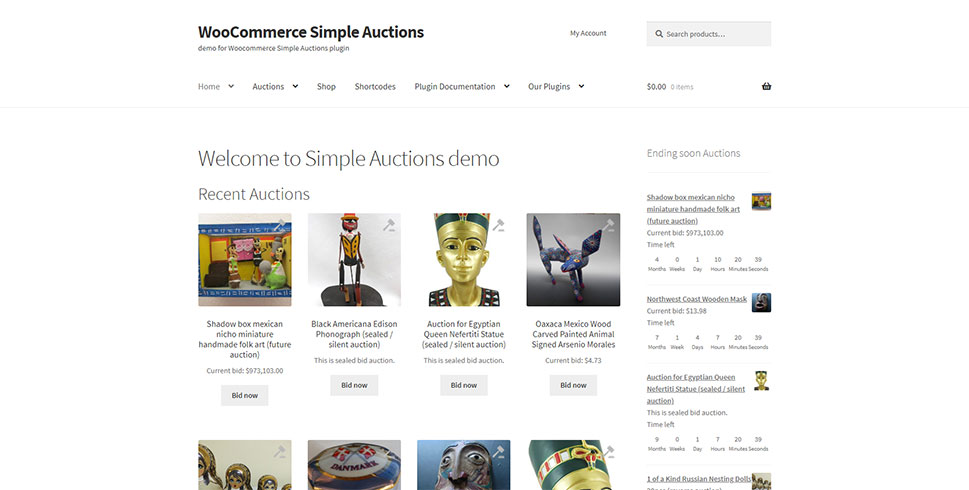The height and width of the screenshot is (490, 969).
Task: Open Shadow box nicho sidebar thumbnail
Action: point(761,201)
